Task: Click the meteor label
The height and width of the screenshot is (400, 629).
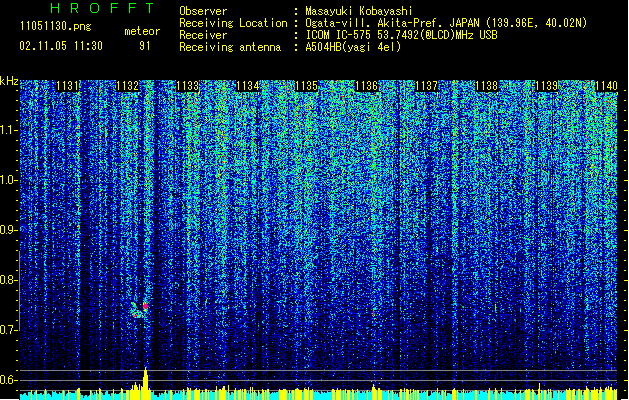Action: (x=142, y=31)
